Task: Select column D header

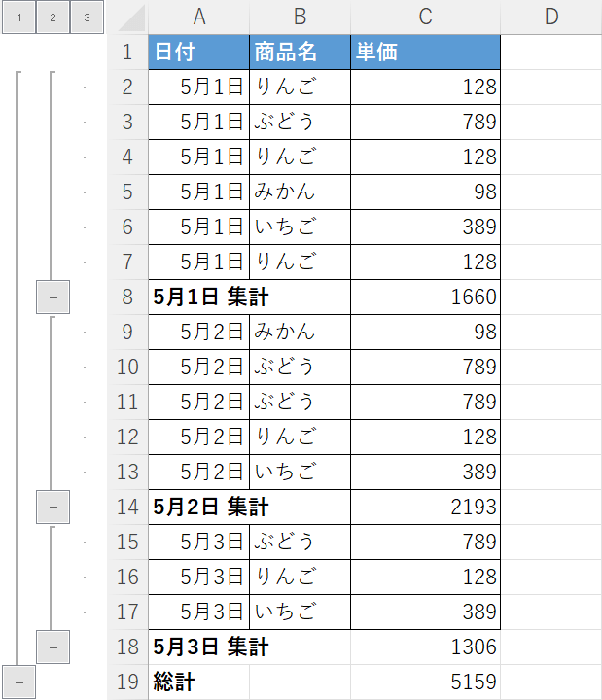Action: point(550,17)
